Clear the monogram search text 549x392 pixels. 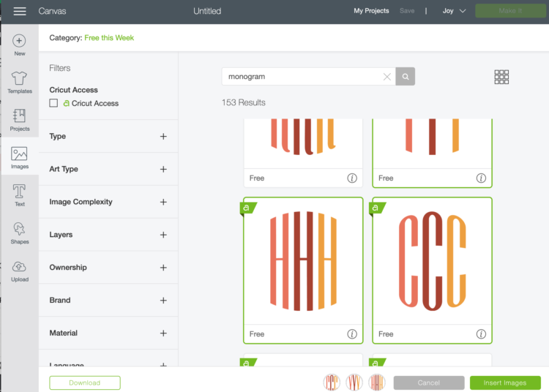pos(387,77)
